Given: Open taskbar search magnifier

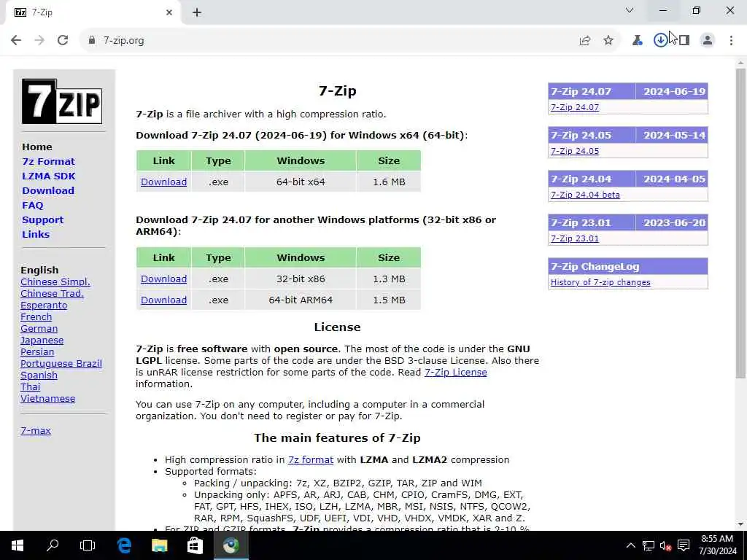Looking at the screenshot, I should (53, 545).
